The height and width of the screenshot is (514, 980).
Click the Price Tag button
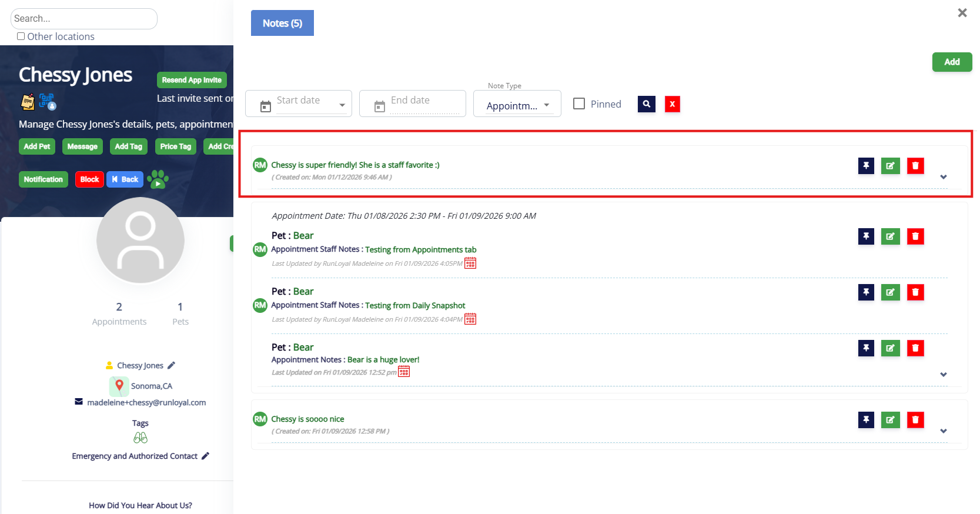(x=176, y=146)
